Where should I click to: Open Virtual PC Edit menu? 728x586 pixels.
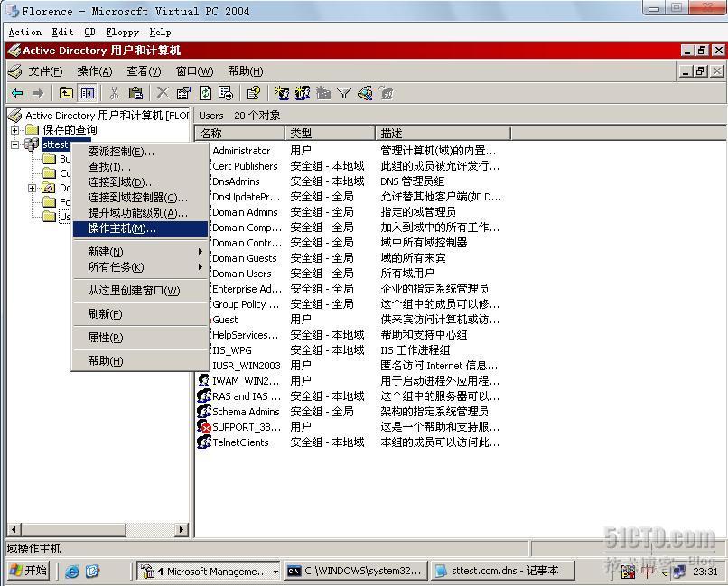point(62,32)
